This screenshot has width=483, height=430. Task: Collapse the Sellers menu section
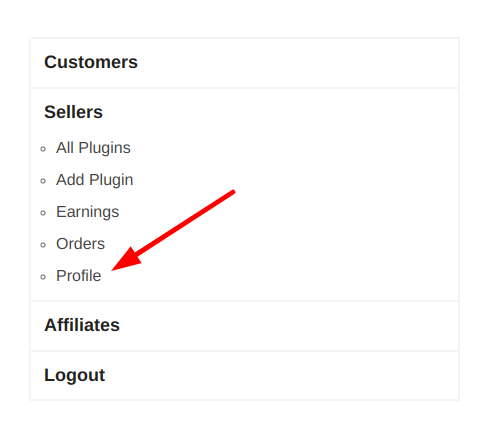pyautogui.click(x=73, y=112)
